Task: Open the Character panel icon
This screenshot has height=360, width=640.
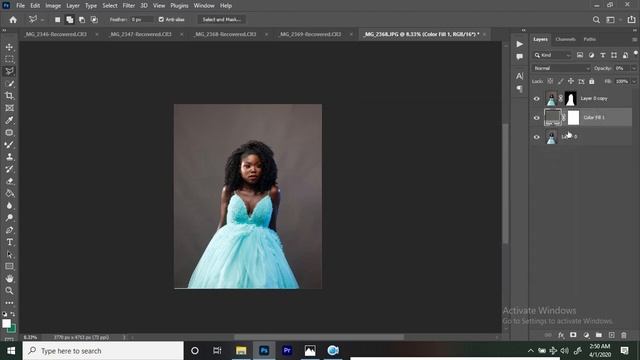Action: point(519,76)
